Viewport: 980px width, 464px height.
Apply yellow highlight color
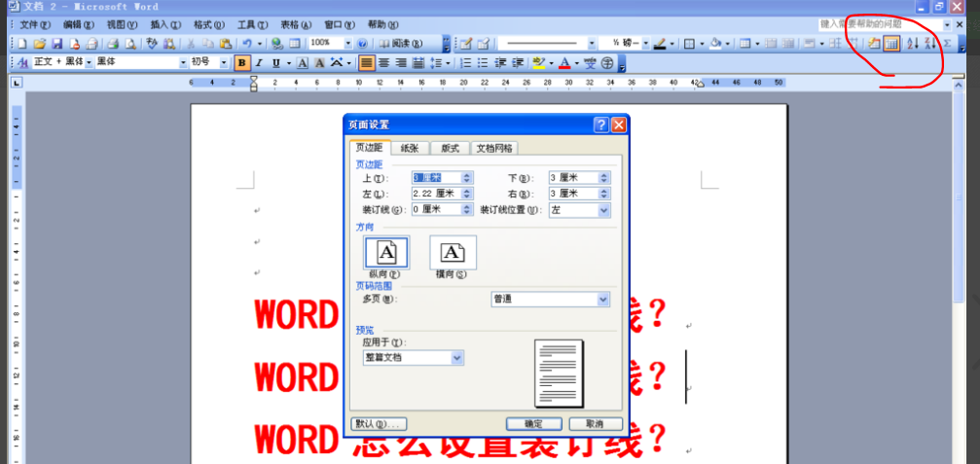click(x=539, y=63)
